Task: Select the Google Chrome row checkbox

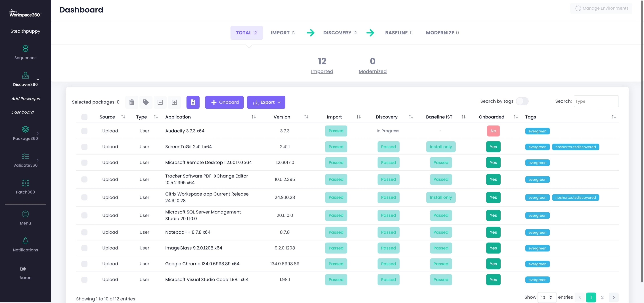Action: tap(84, 264)
